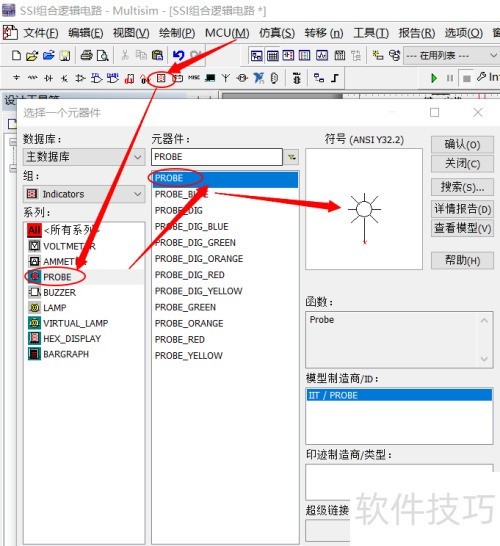Select the VOLTMETER series
Image resolution: width=500 pixels, height=546 pixels.
click(84, 246)
